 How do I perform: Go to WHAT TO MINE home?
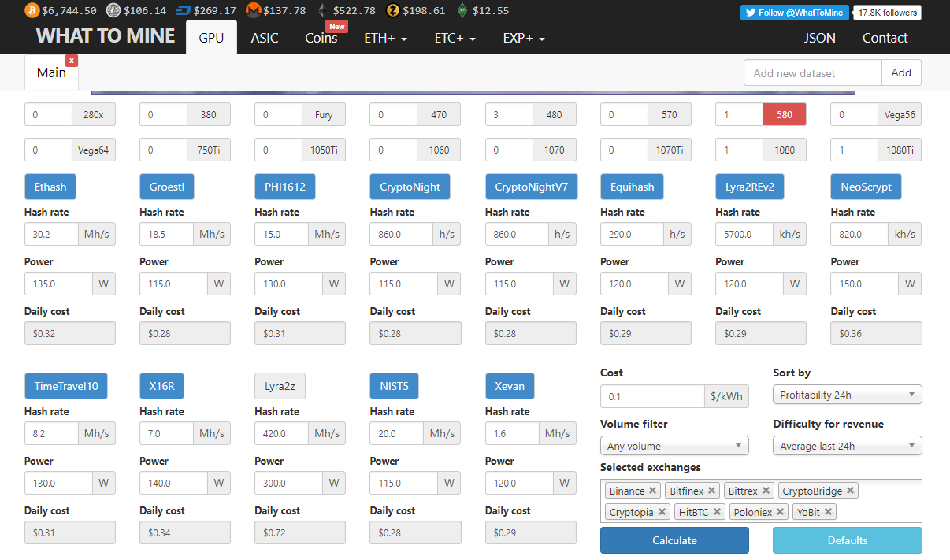[106, 36]
